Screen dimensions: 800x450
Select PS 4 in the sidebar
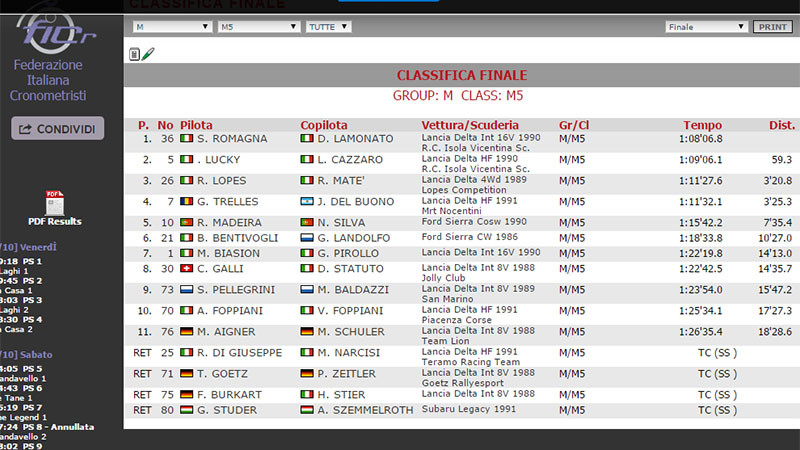(x=32, y=319)
